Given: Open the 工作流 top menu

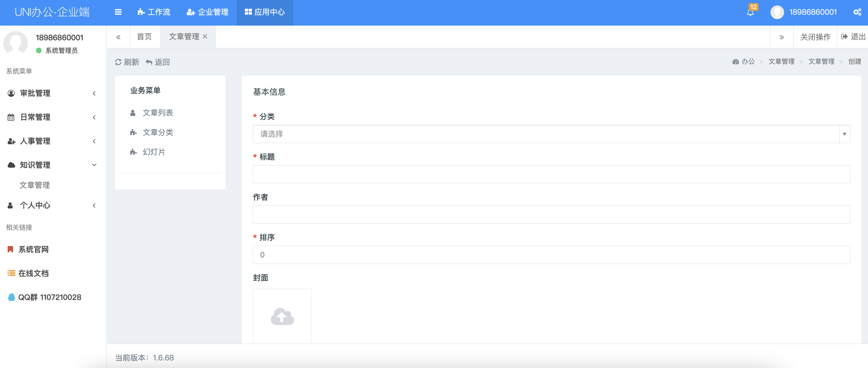Looking at the screenshot, I should [x=154, y=13].
